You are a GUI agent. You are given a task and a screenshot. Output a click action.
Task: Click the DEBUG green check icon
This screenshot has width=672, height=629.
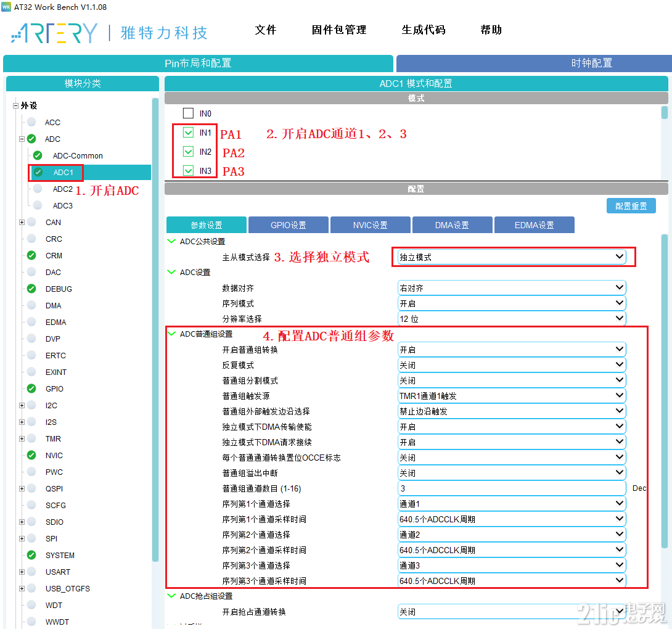click(x=31, y=289)
